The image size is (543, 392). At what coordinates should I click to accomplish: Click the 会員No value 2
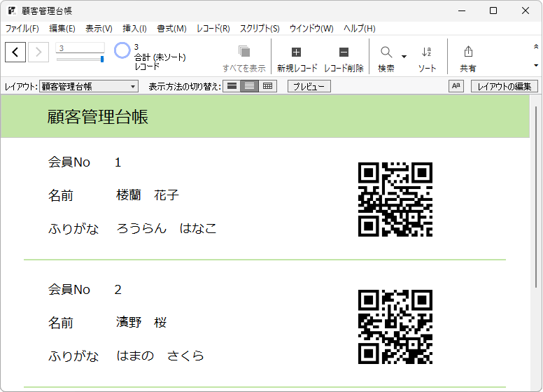tap(118, 290)
